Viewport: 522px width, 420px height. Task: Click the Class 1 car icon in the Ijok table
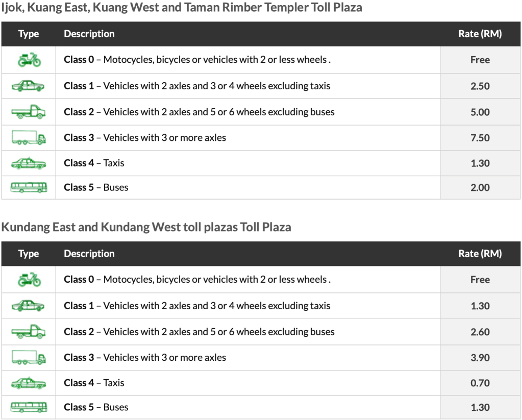pos(29,86)
